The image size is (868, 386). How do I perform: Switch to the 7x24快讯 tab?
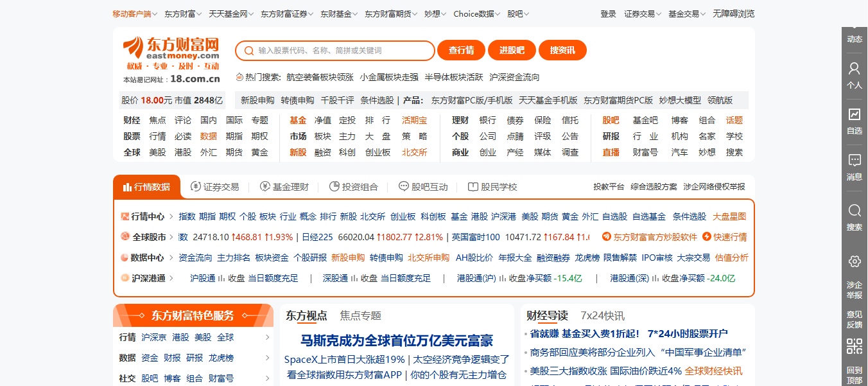pyautogui.click(x=603, y=315)
